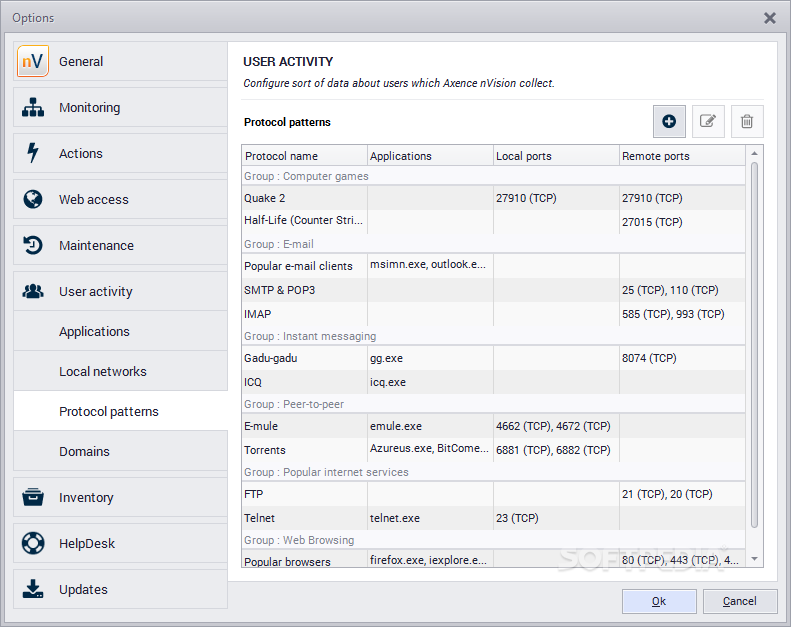Image resolution: width=791 pixels, height=627 pixels.
Task: Click the HelpDesk lifebuoy icon
Action: 33,543
